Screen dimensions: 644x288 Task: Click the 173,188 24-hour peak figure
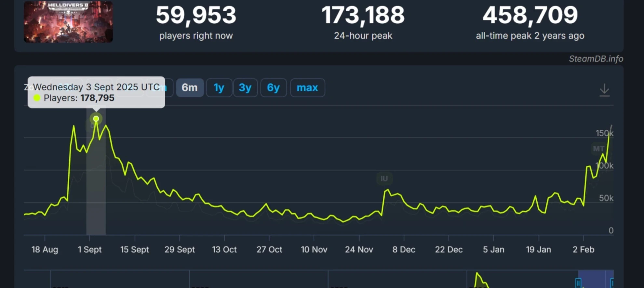point(363,15)
